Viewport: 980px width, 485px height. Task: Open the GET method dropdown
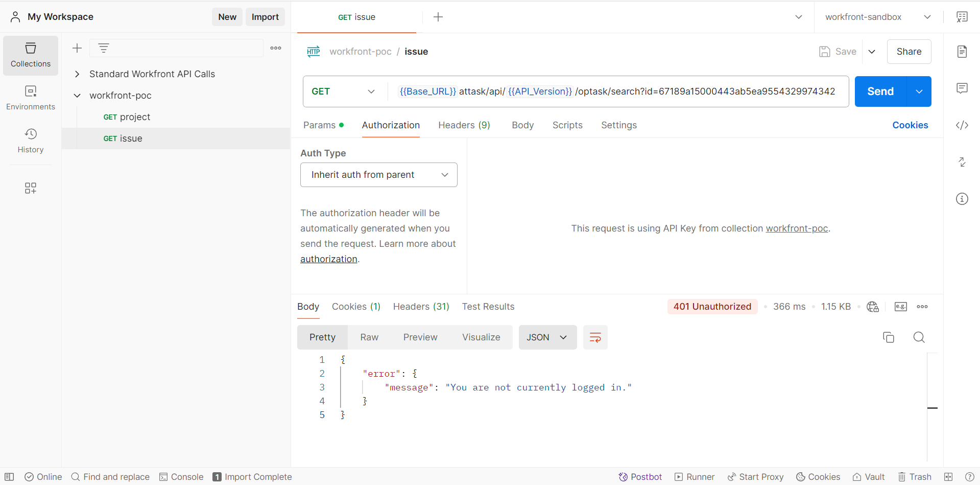pyautogui.click(x=343, y=91)
